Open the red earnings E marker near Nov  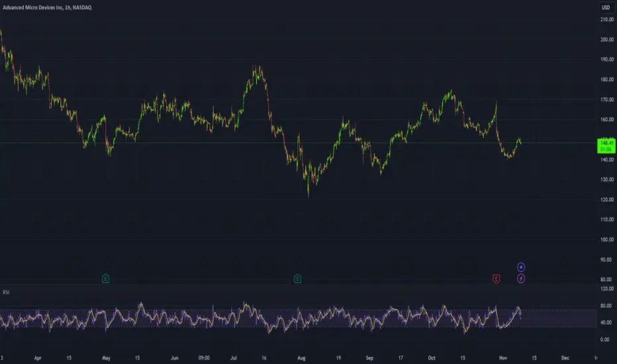coord(497,279)
